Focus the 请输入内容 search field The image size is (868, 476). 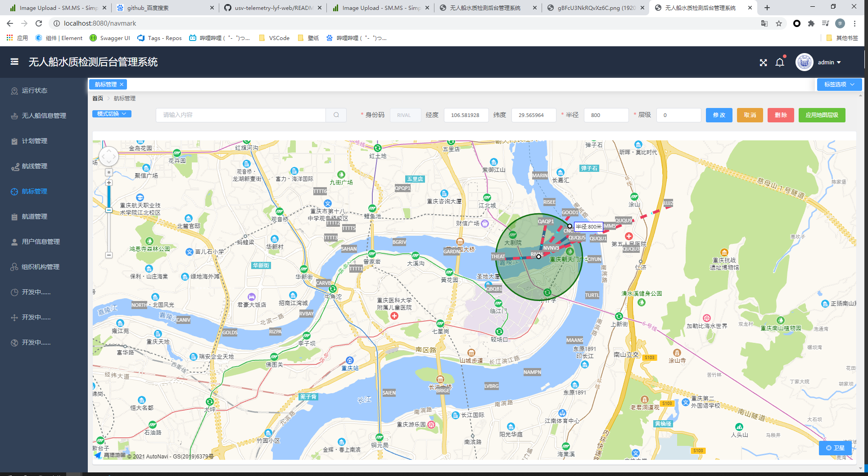point(241,115)
